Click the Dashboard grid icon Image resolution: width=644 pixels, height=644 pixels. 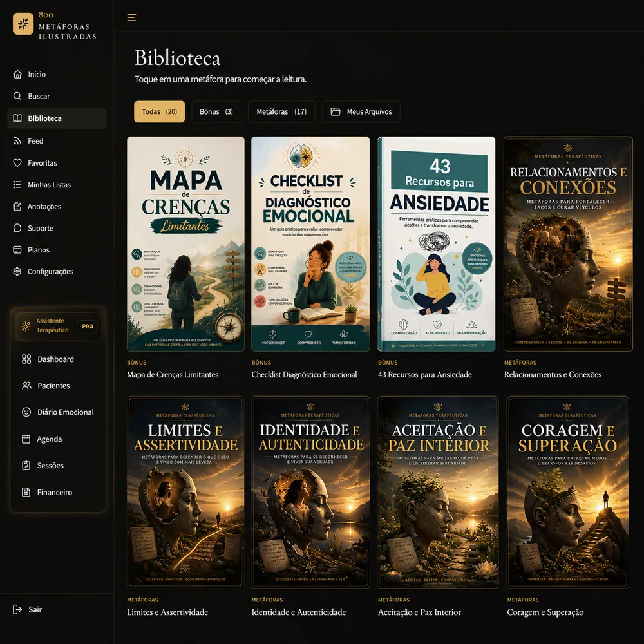tap(26, 359)
